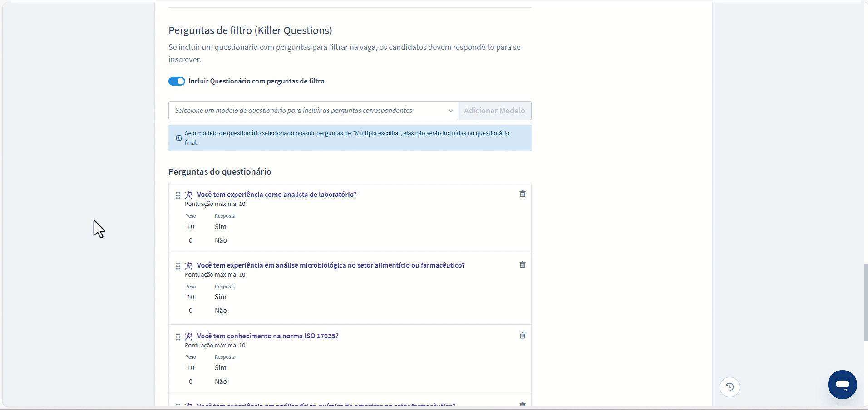
Task: Click weight value 10 on ISO 17025 question
Action: (190, 368)
